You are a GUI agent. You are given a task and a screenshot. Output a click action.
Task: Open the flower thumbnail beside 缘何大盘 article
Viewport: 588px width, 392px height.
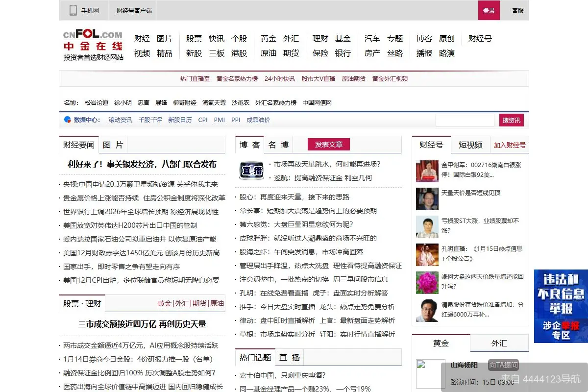[x=427, y=283]
